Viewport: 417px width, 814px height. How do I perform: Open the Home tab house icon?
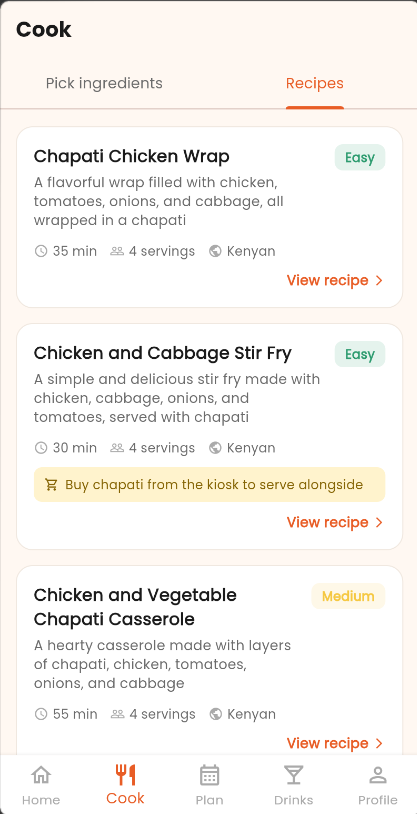click(41, 776)
